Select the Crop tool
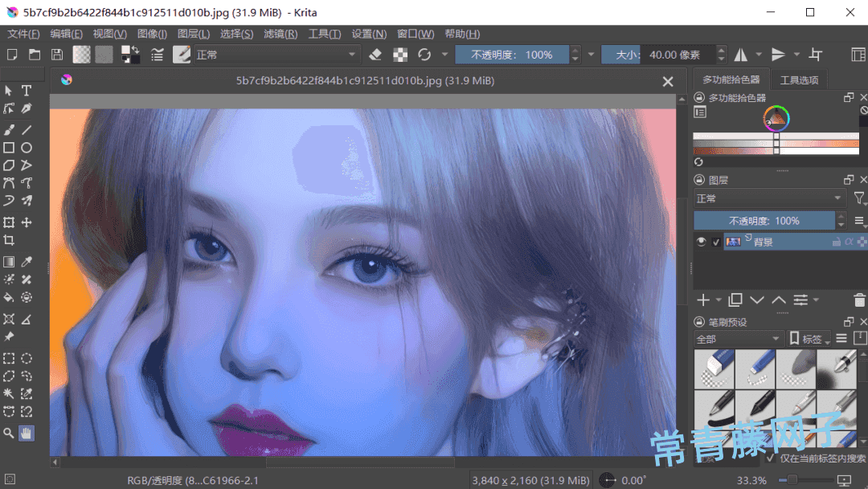This screenshot has height=489, width=868. point(9,240)
